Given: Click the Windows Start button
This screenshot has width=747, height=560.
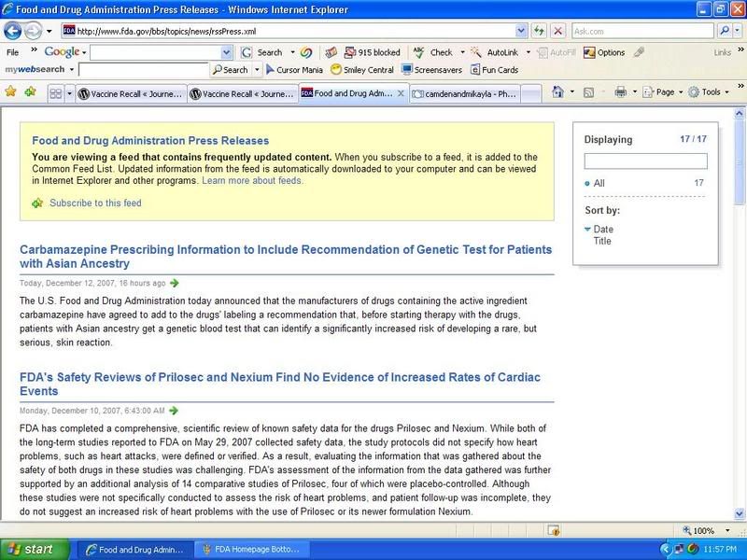Looking at the screenshot, I should tap(35, 549).
